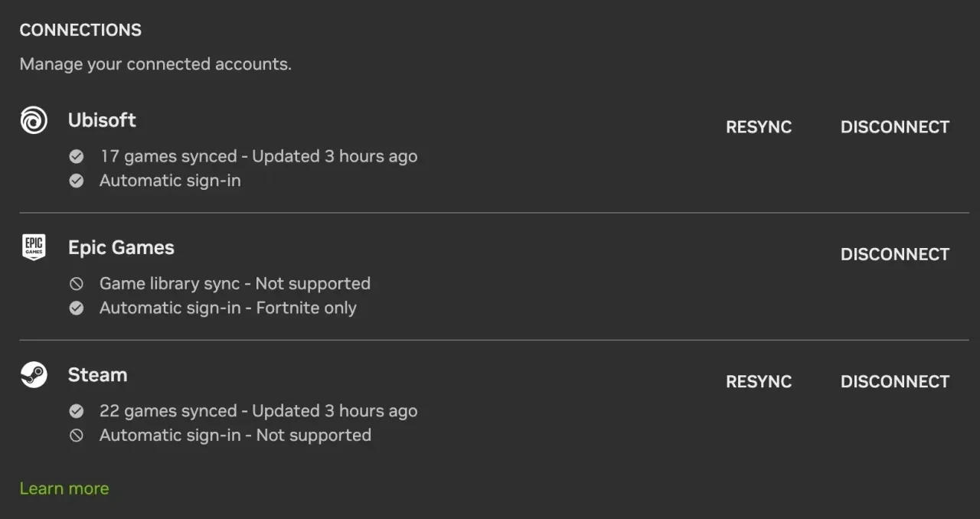The width and height of the screenshot is (980, 519).
Task: Click not-supported icon beside Game library sync
Action: (x=77, y=284)
